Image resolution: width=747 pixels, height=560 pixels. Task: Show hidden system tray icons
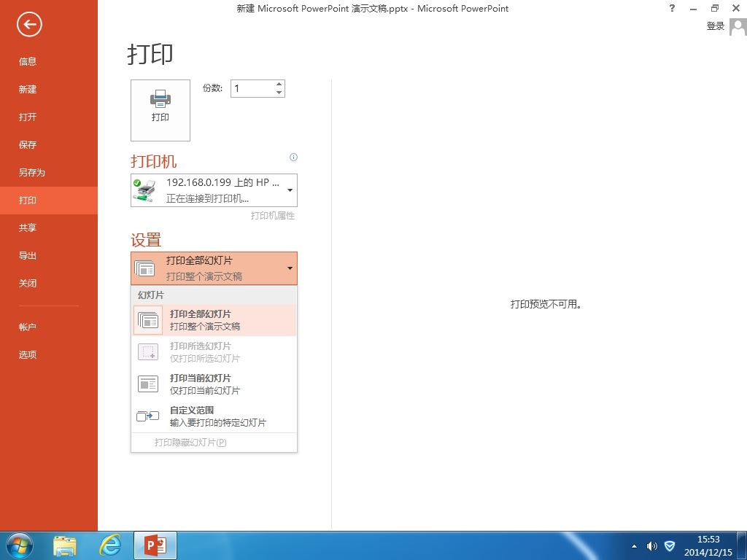[634, 546]
